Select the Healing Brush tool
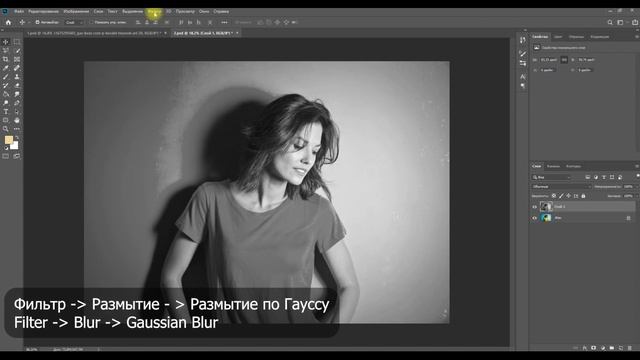Viewport: 640px width, 360px height. tap(17, 68)
